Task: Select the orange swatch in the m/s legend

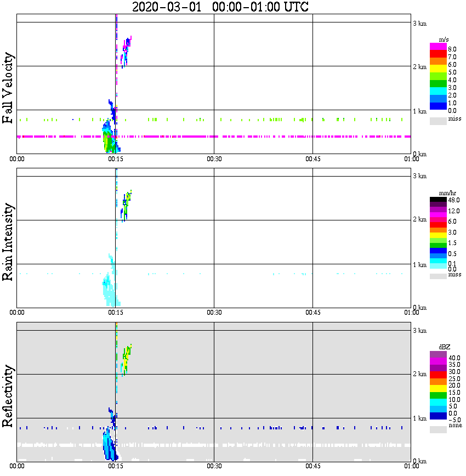Action: [438, 61]
